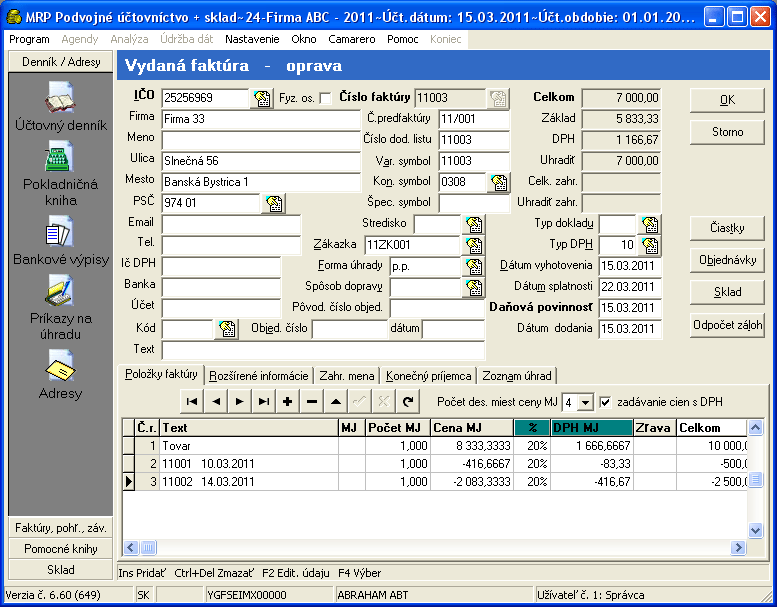Add new invoice item with plus button
777x607 pixels.
287,402
